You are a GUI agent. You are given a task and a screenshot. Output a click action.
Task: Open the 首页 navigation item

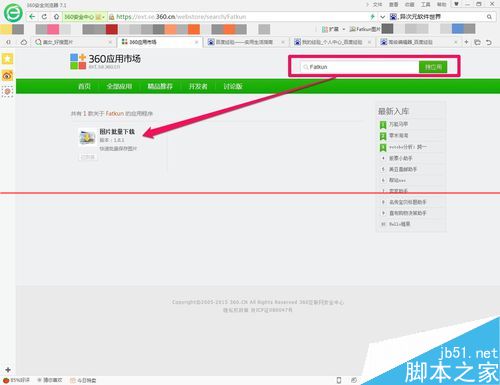(x=84, y=86)
